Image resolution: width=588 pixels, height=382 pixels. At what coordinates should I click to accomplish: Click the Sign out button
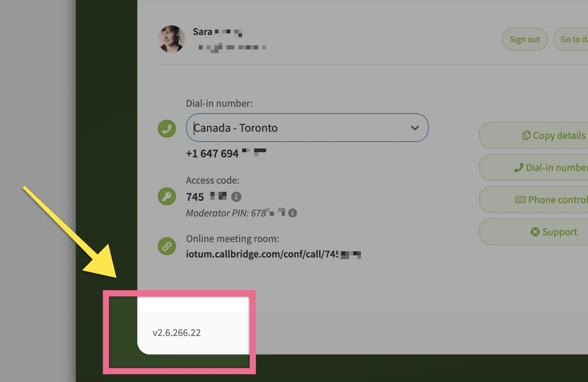click(x=525, y=39)
